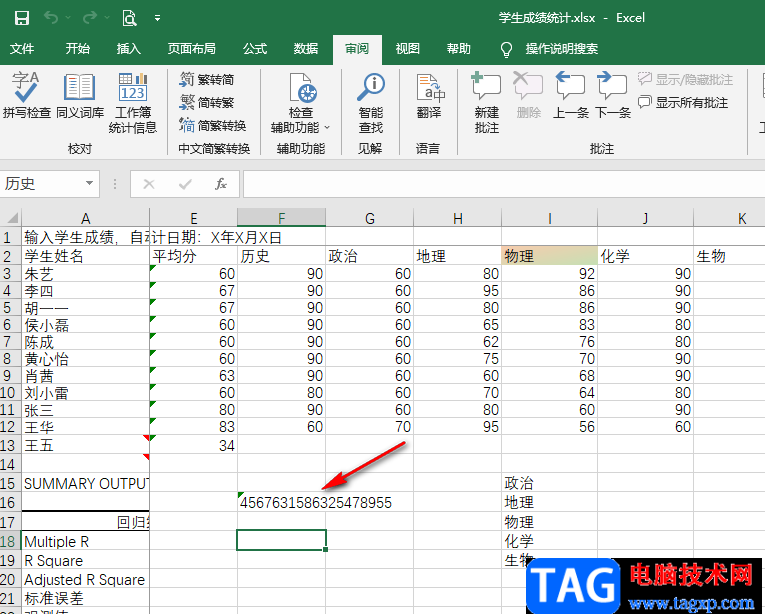Image resolution: width=765 pixels, height=614 pixels.
Task: Open redo history dropdown arrow
Action: point(106,18)
